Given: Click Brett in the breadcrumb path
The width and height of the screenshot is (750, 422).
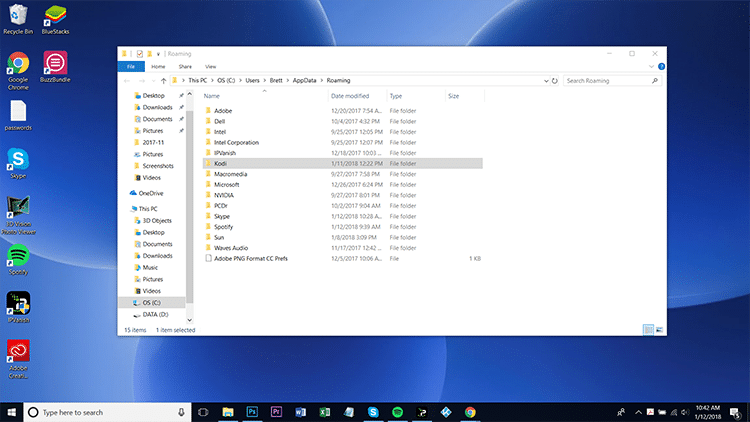Looking at the screenshot, I should click(x=276, y=80).
